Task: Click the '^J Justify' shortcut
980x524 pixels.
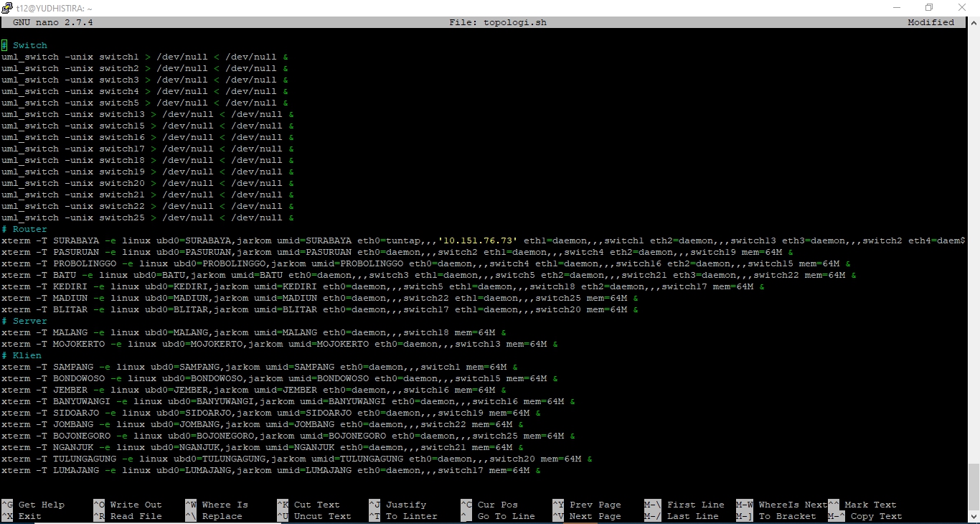Action: (x=397, y=505)
